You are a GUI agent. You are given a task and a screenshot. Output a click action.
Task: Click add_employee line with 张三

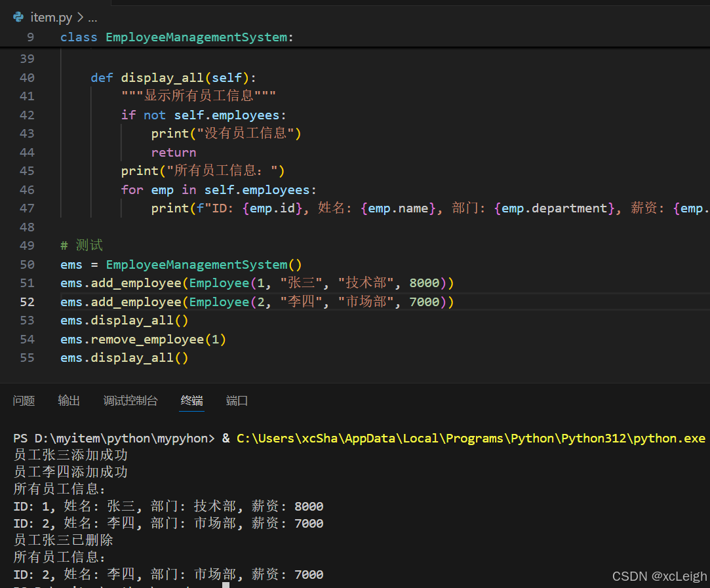pos(257,283)
